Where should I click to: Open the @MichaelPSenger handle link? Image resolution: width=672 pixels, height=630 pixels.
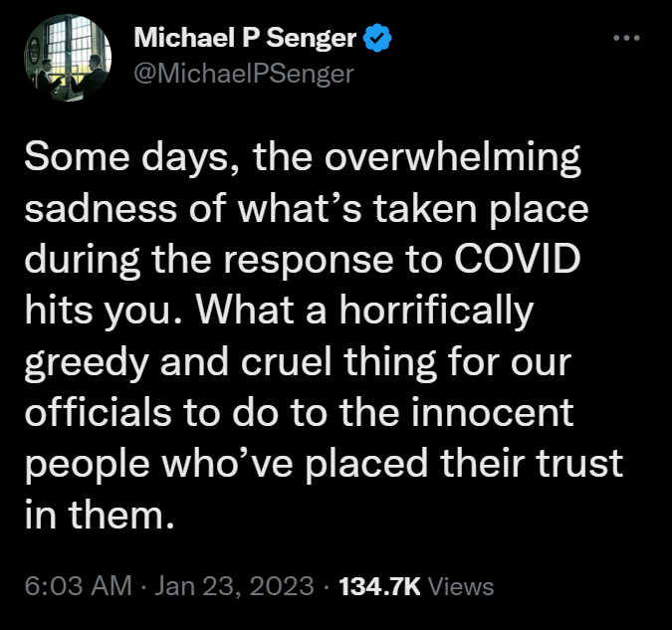point(243,74)
